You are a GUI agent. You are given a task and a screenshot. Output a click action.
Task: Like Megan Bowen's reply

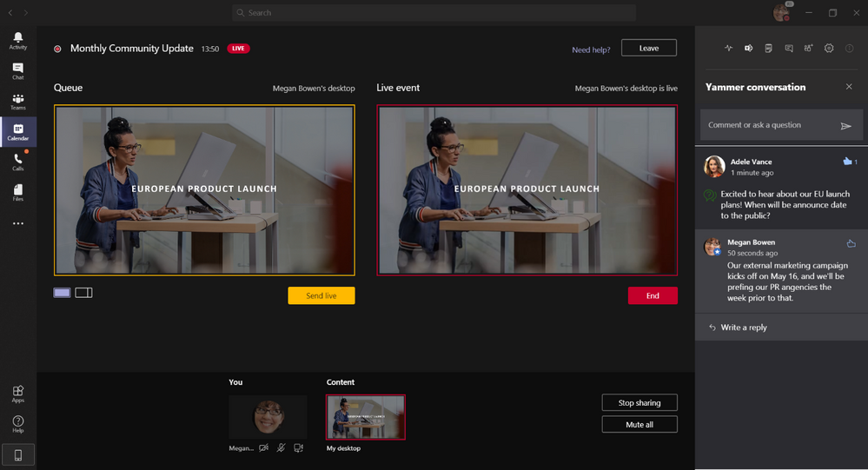pyautogui.click(x=851, y=243)
